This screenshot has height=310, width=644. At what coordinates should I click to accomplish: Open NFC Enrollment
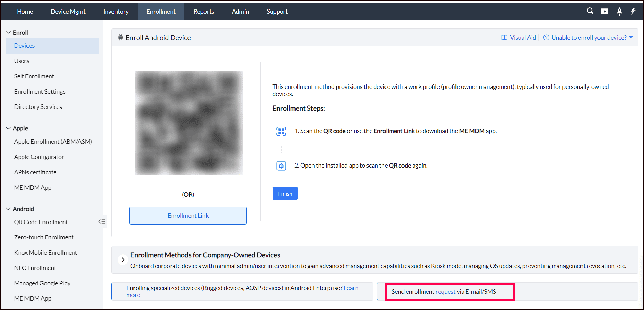point(35,268)
